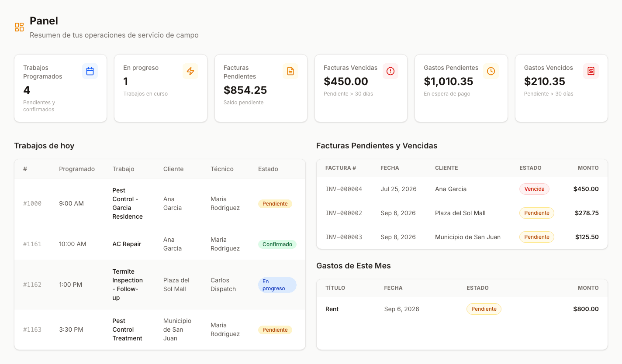Click the lightning bolt icon in En progreso card
Screen dimensions: 622x364
(x=190, y=71)
